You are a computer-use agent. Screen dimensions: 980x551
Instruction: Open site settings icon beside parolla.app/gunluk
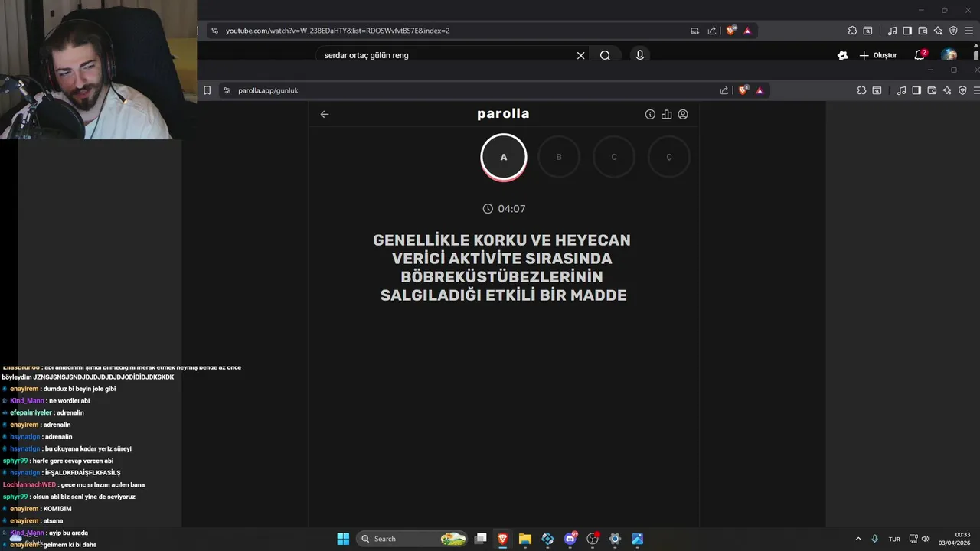(x=227, y=90)
